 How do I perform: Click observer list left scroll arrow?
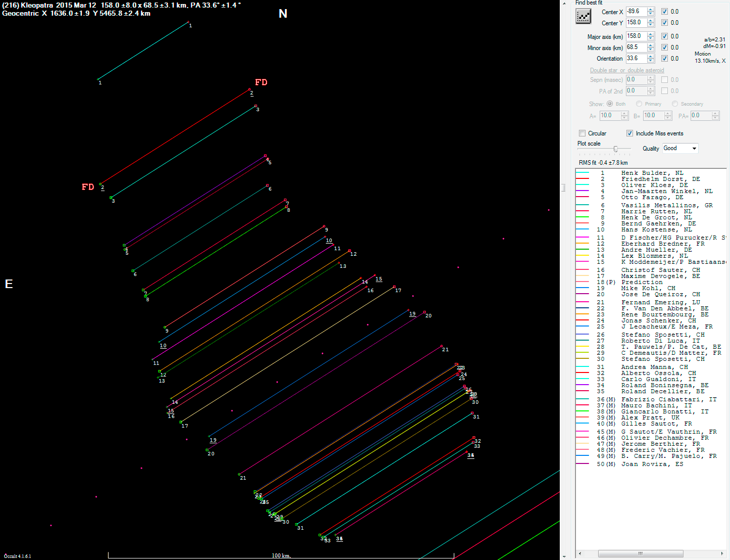pos(579,553)
